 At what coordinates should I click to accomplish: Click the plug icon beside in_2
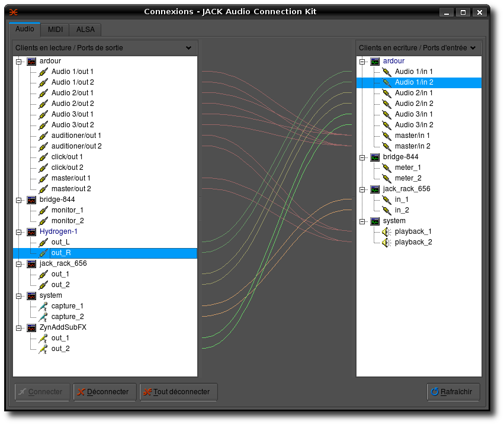(x=387, y=210)
